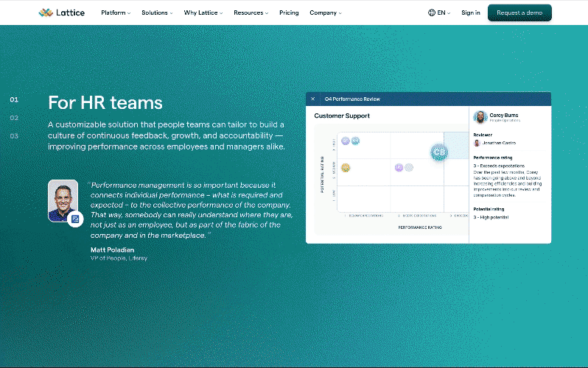Image resolution: width=588 pixels, height=368 pixels.
Task: Expand the EN language chevron
Action: pos(449,13)
